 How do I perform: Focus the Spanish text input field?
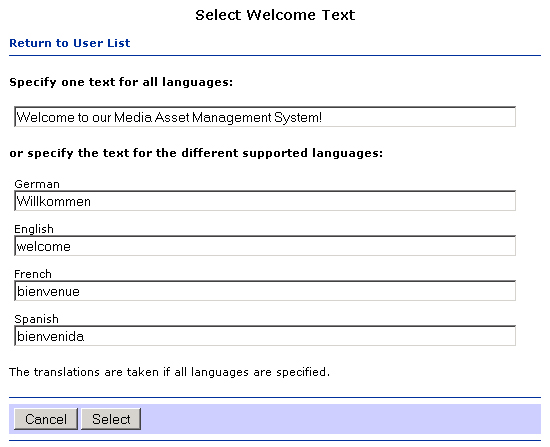pyautogui.click(x=265, y=336)
